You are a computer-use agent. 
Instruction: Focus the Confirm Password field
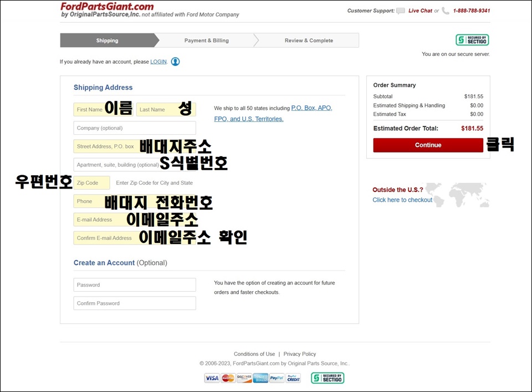click(x=135, y=303)
